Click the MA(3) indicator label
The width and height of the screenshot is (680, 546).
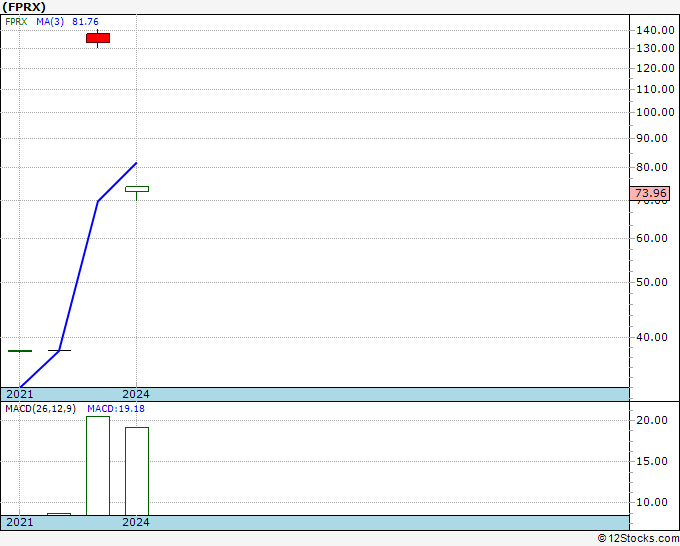[50, 22]
